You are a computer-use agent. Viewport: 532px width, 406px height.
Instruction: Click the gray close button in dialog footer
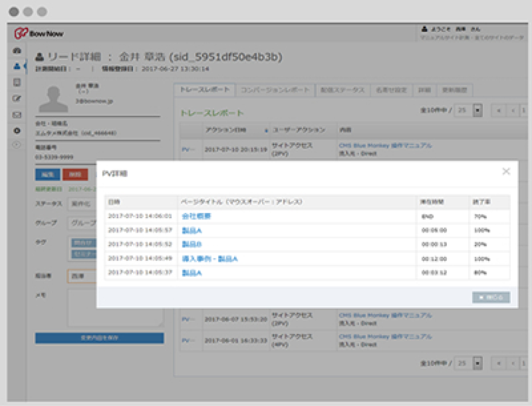[490, 298]
